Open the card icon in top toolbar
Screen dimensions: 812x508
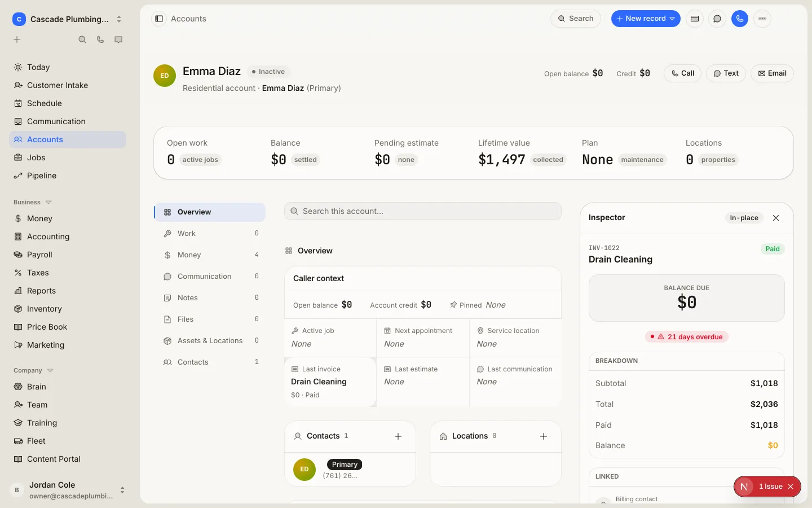point(695,19)
